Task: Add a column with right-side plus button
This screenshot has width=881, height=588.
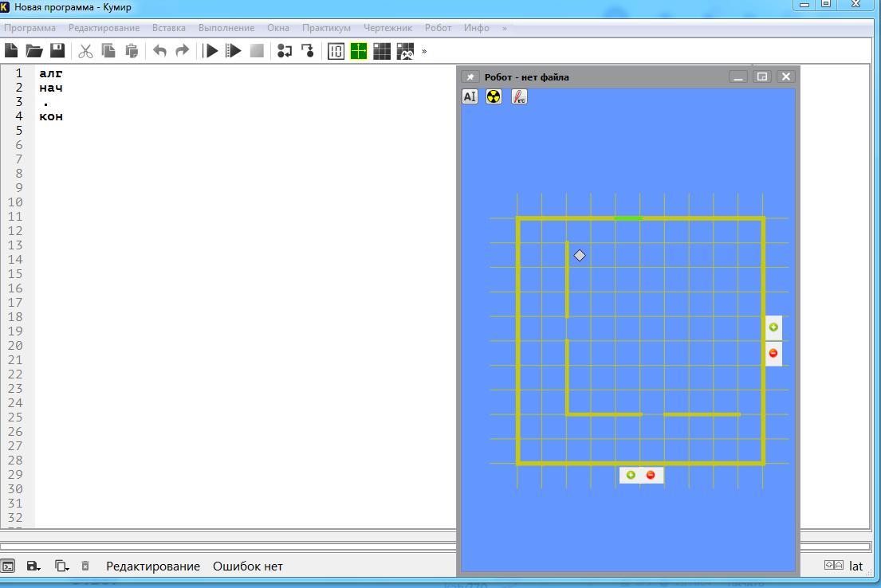Action: tap(773, 327)
